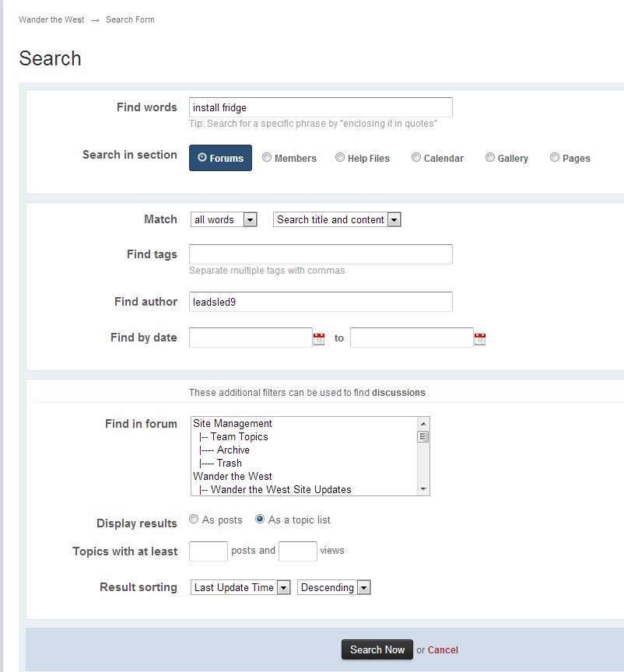Viewport: 624px width, 672px height.
Task: Expand the Descending sort order dropdown
Action: [x=334, y=588]
